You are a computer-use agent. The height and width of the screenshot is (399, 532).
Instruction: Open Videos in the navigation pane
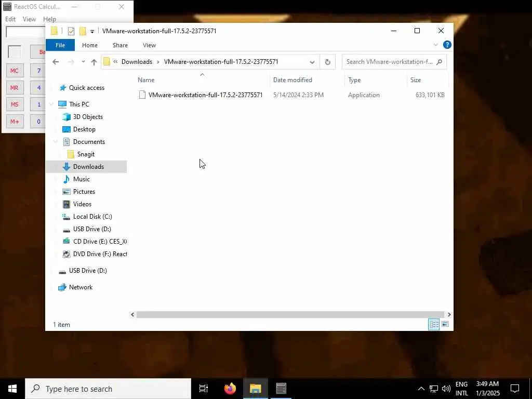coord(82,204)
